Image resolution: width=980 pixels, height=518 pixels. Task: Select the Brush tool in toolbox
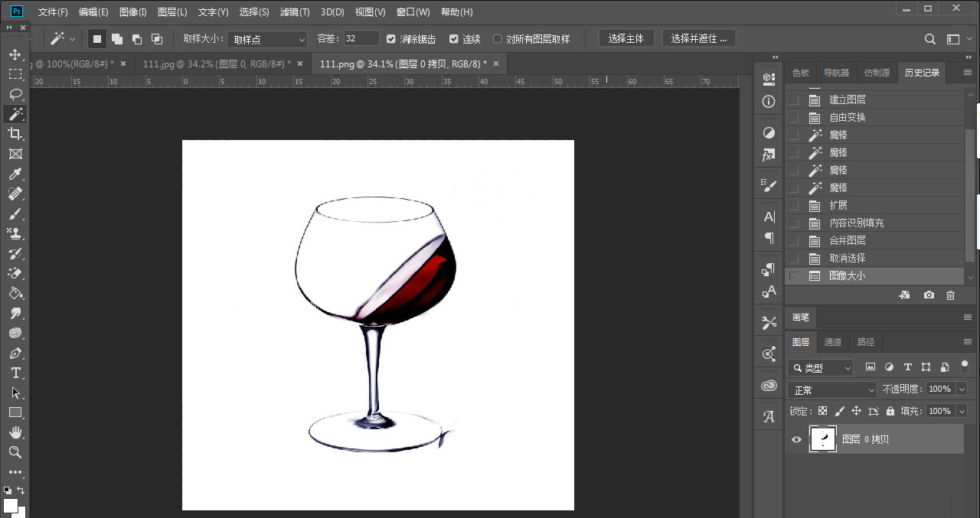coord(15,213)
